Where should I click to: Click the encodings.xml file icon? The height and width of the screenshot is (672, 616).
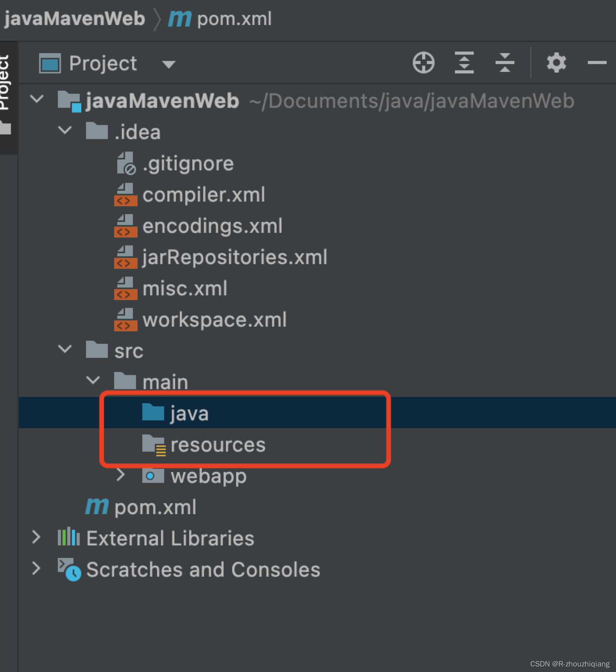(x=125, y=226)
